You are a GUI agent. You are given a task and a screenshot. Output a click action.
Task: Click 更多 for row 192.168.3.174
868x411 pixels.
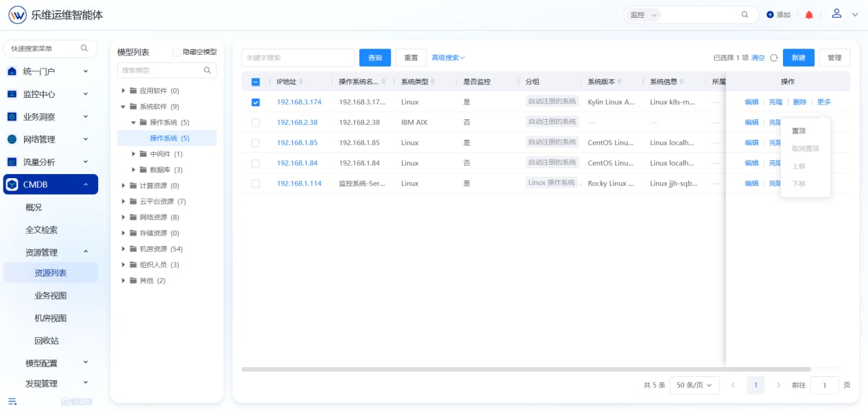[823, 102]
